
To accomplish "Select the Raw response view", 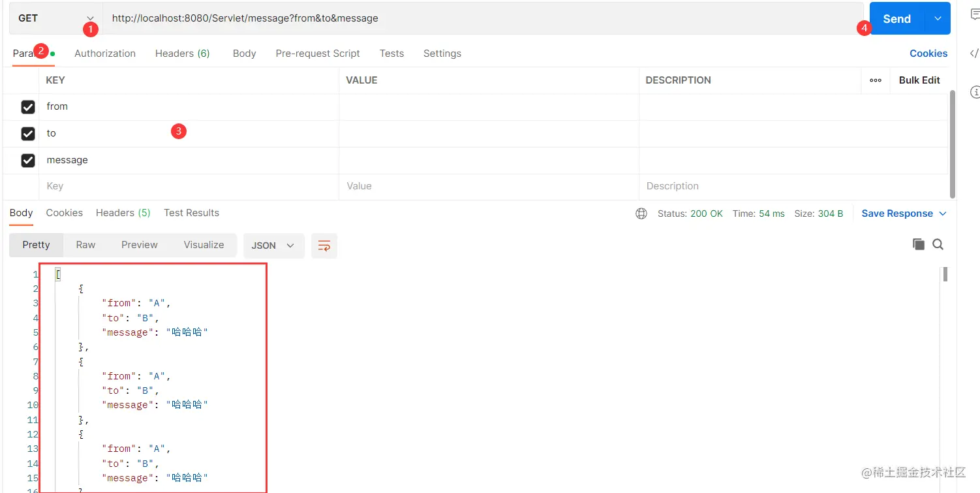I will point(85,245).
